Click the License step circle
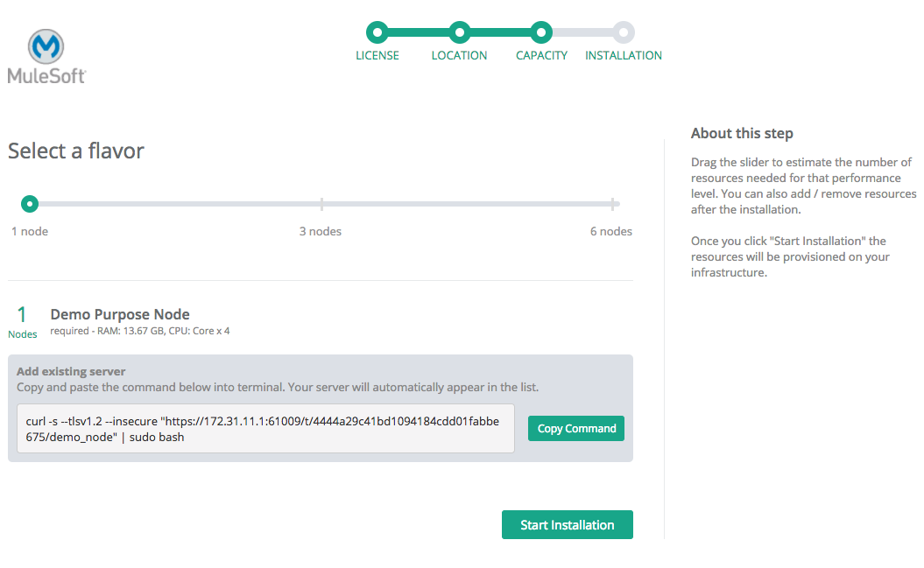This screenshot has height=568, width=924. pyautogui.click(x=377, y=32)
